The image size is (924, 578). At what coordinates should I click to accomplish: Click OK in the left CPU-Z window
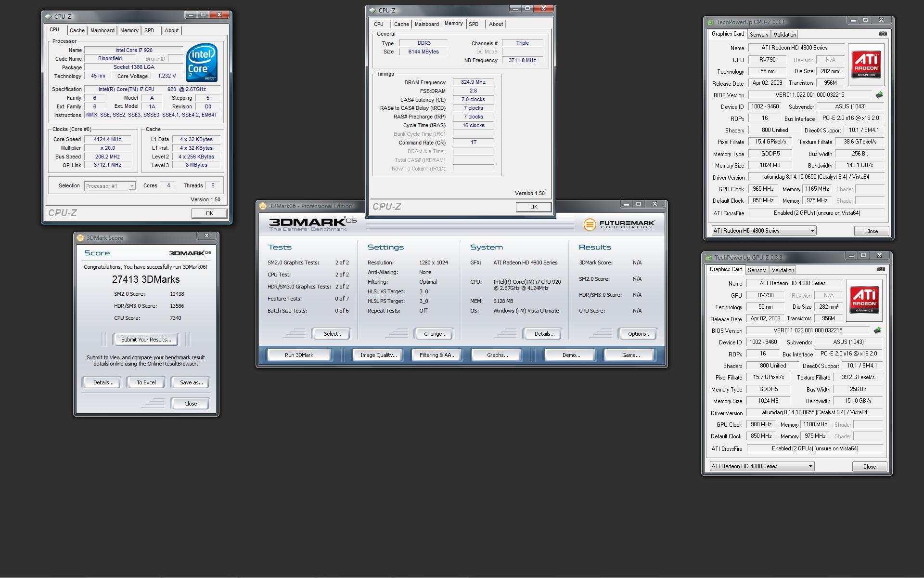pos(209,213)
